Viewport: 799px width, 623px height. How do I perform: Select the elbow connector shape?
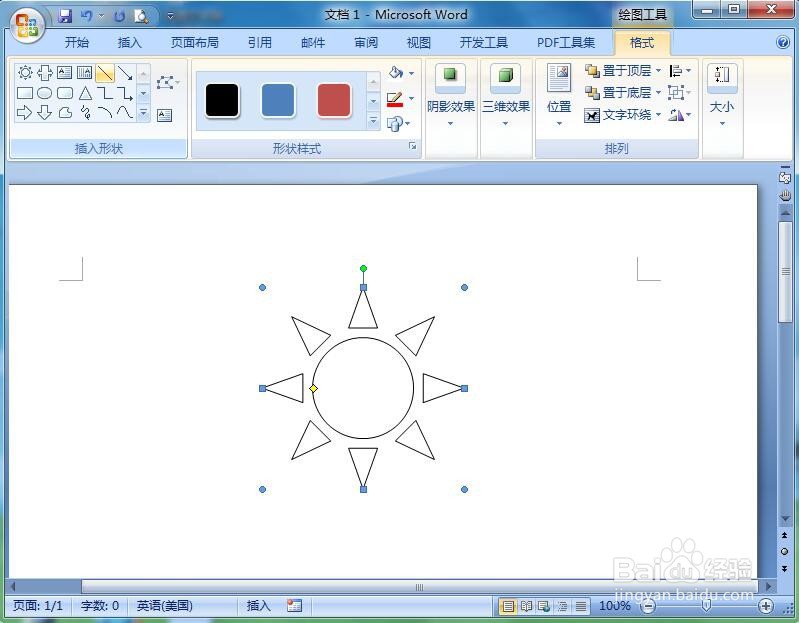(105, 93)
